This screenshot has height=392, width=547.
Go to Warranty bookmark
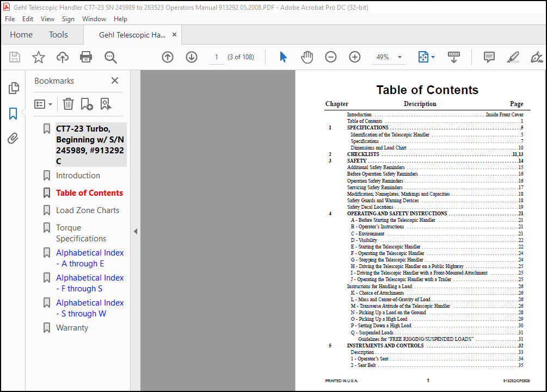pyautogui.click(x=72, y=328)
